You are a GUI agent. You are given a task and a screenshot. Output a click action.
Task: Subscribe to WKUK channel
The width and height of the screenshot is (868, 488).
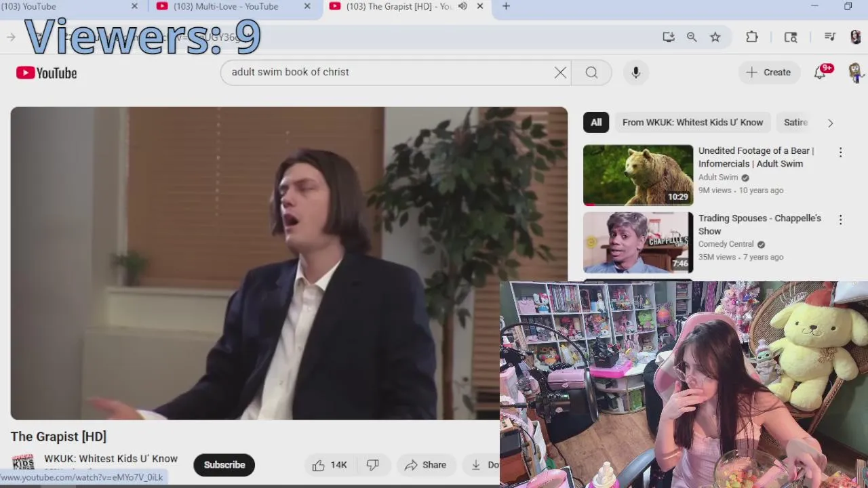224,465
